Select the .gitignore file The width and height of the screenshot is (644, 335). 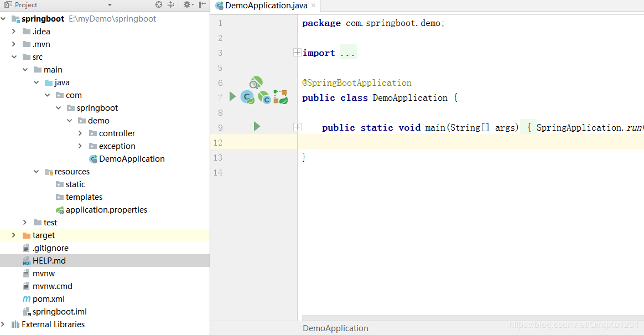[x=50, y=248]
